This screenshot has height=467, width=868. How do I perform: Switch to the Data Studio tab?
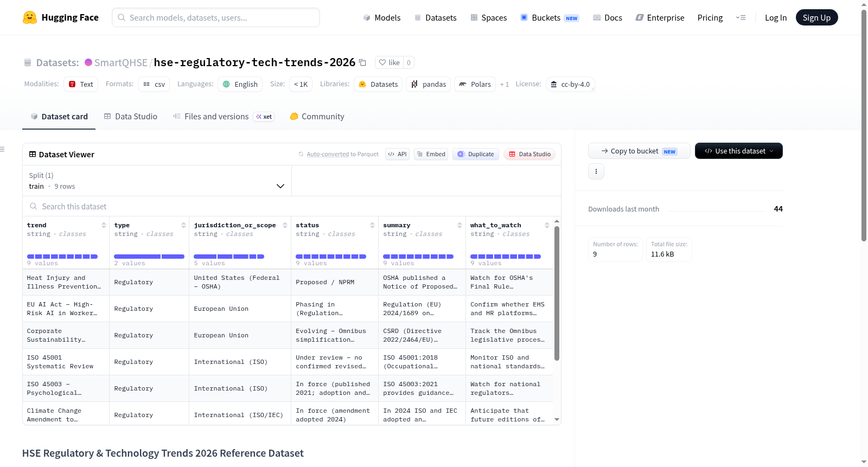[x=131, y=117]
